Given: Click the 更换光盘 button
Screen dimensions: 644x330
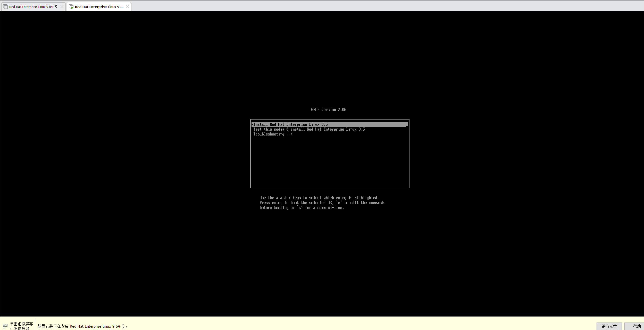Looking at the screenshot, I should pos(609,326).
